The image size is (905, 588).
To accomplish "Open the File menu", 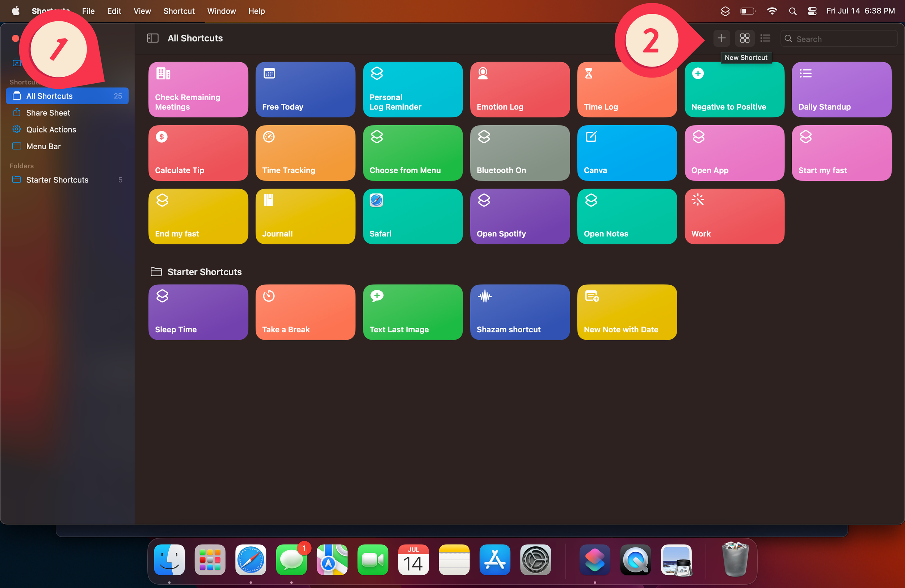I will [88, 11].
